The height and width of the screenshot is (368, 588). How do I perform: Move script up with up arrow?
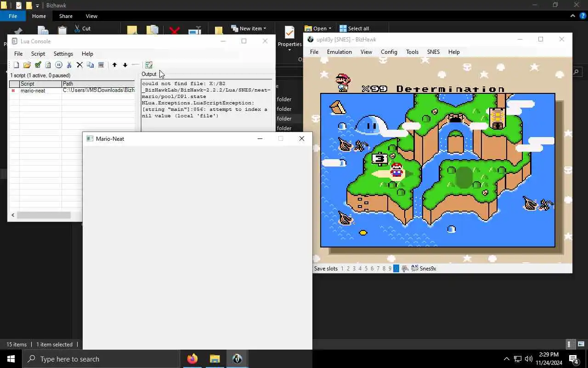coord(114,65)
